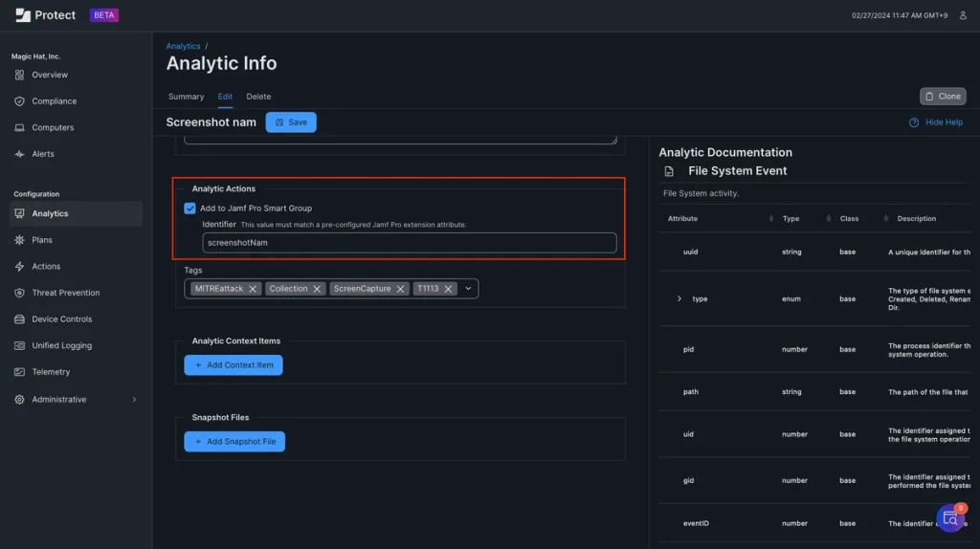Viewport: 980px width, 549px height.
Task: Click the Add Context Item button
Action: pos(234,365)
